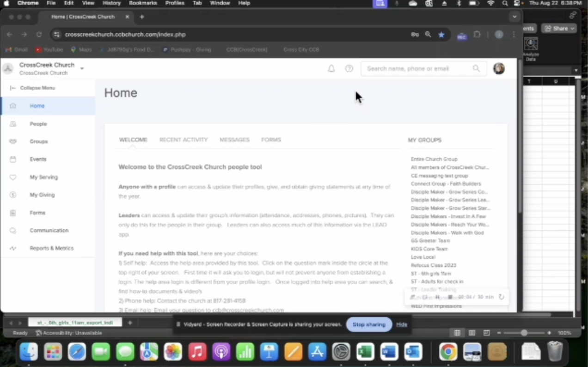588x367 pixels.
Task: Switch to the Recent Activity tab
Action: click(x=184, y=140)
